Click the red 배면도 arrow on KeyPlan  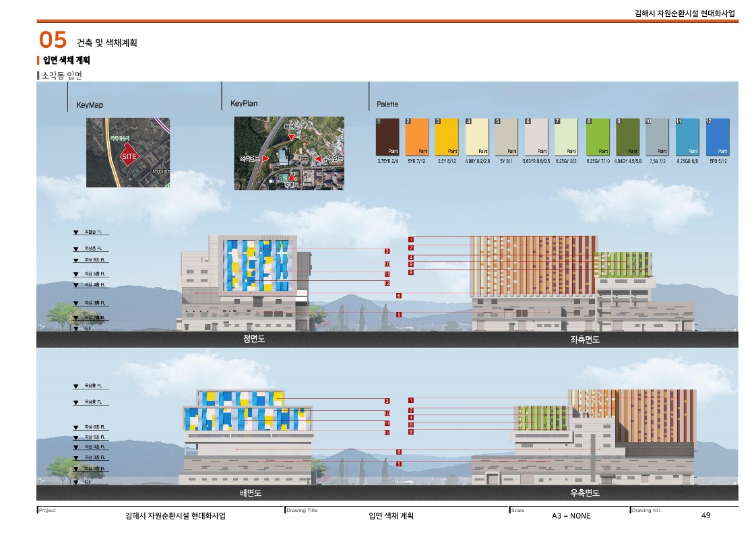tap(291, 137)
